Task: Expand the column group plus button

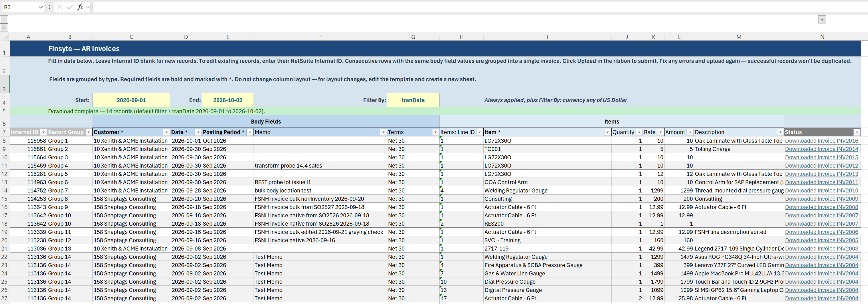Action: 822,20
